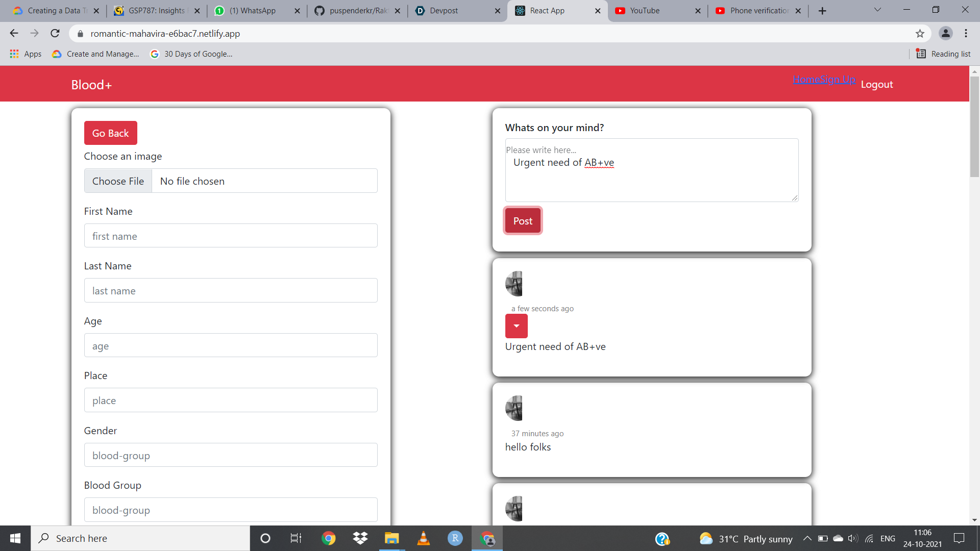The image size is (980, 551).
Task: Reload the current page
Action: coord(55,34)
